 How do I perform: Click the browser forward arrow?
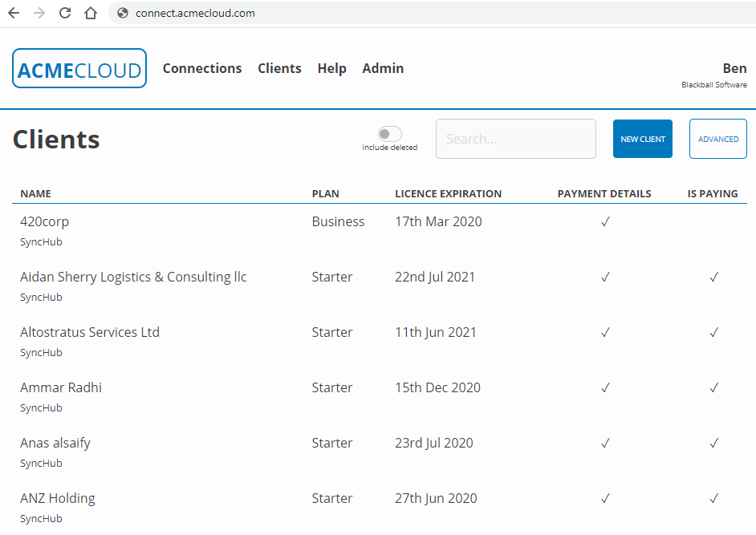[39, 13]
